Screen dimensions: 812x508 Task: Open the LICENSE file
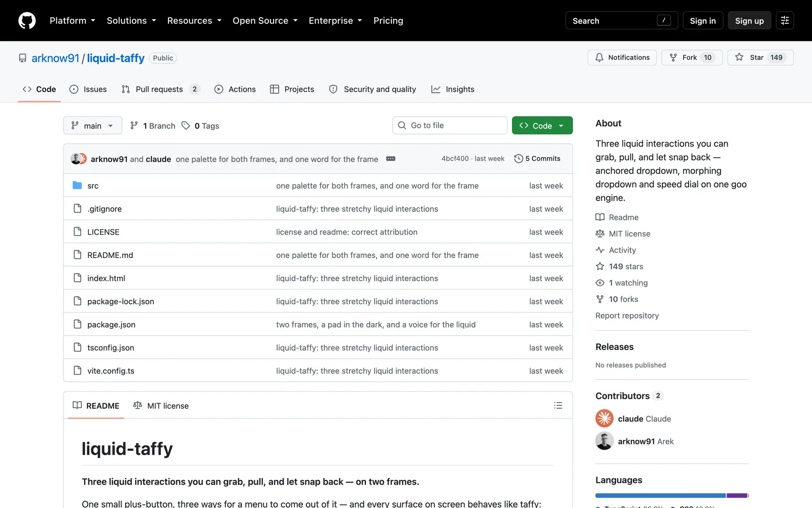point(103,232)
